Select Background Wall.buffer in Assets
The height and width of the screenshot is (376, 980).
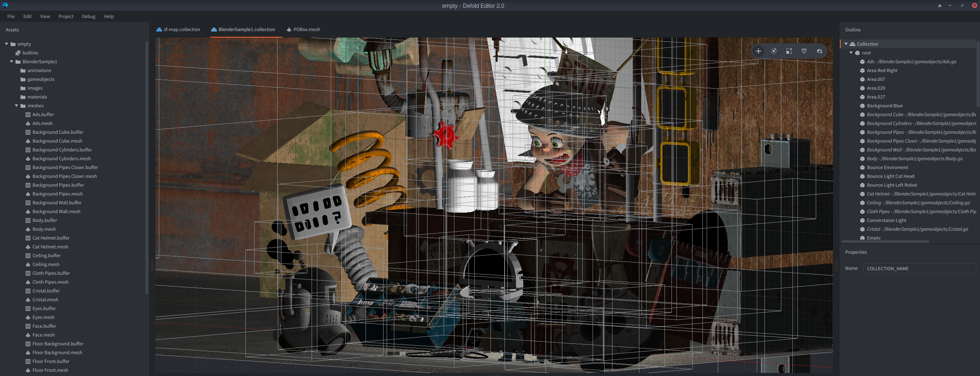tap(57, 203)
